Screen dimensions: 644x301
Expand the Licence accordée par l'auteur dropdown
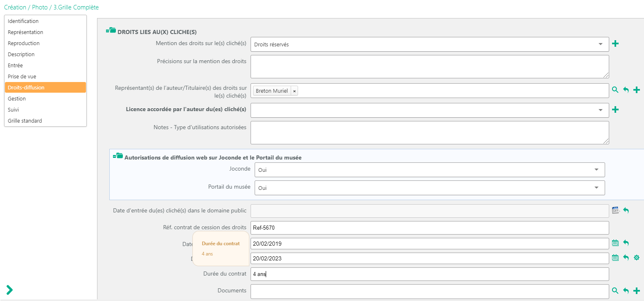pos(429,110)
